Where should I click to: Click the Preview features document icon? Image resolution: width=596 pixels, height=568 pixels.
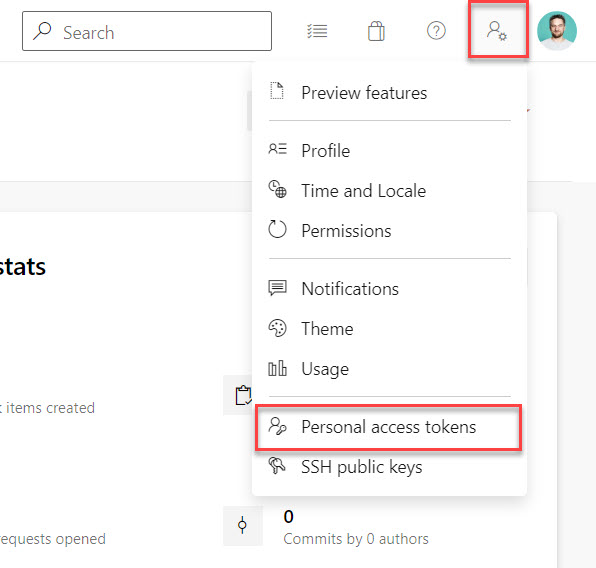tap(277, 90)
